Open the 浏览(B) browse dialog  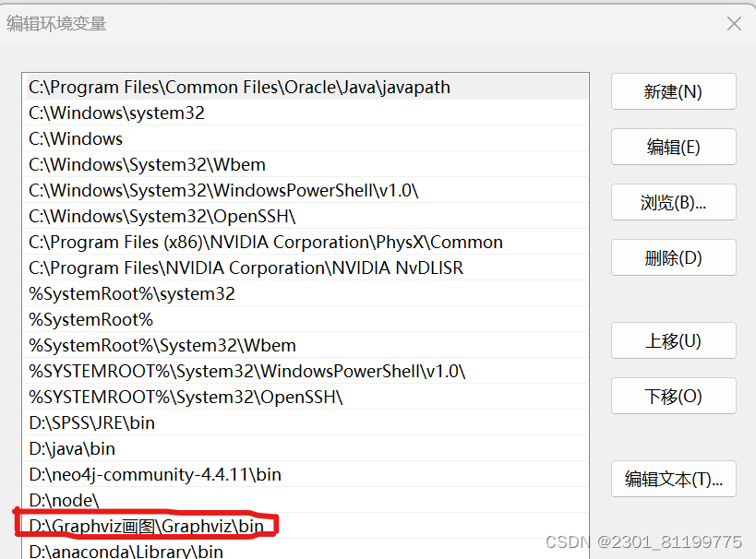click(672, 202)
